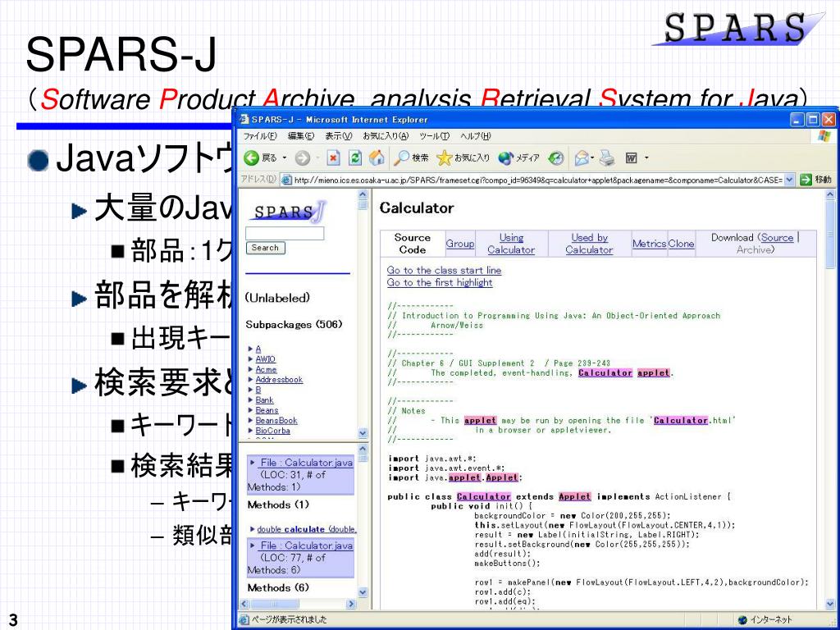Open the 'double calculate' method link
The height and width of the screenshot is (630, 840).
tap(307, 529)
